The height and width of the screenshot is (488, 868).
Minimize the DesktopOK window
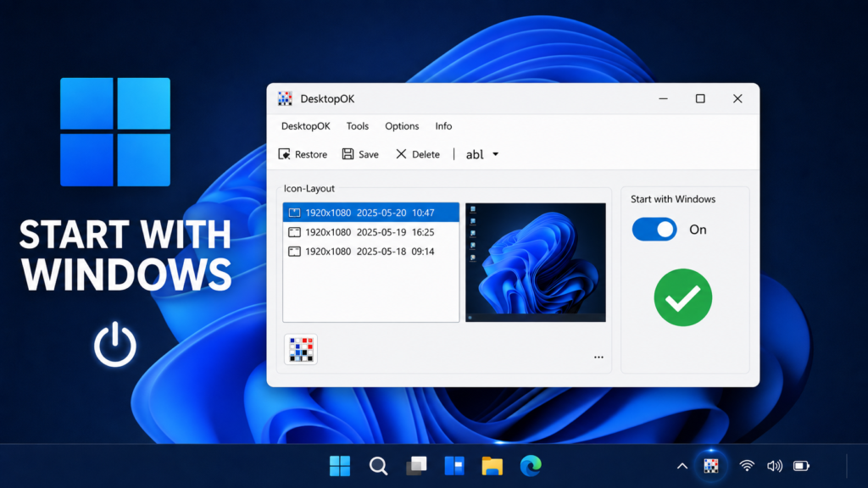tap(663, 98)
